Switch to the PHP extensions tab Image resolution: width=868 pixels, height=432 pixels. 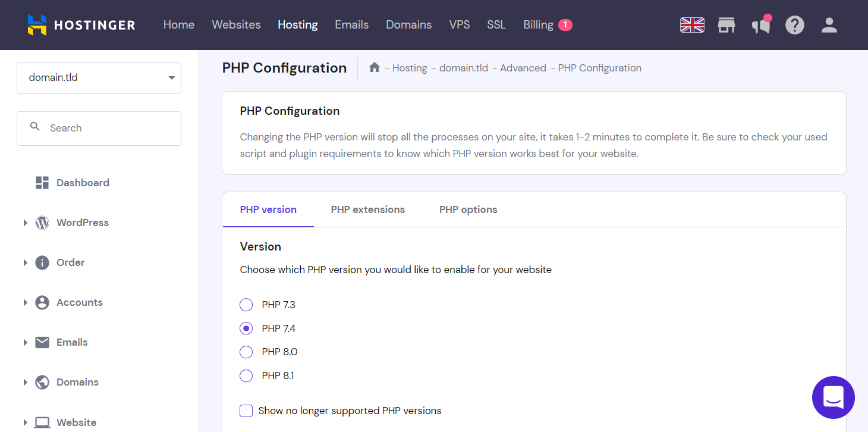tap(367, 209)
